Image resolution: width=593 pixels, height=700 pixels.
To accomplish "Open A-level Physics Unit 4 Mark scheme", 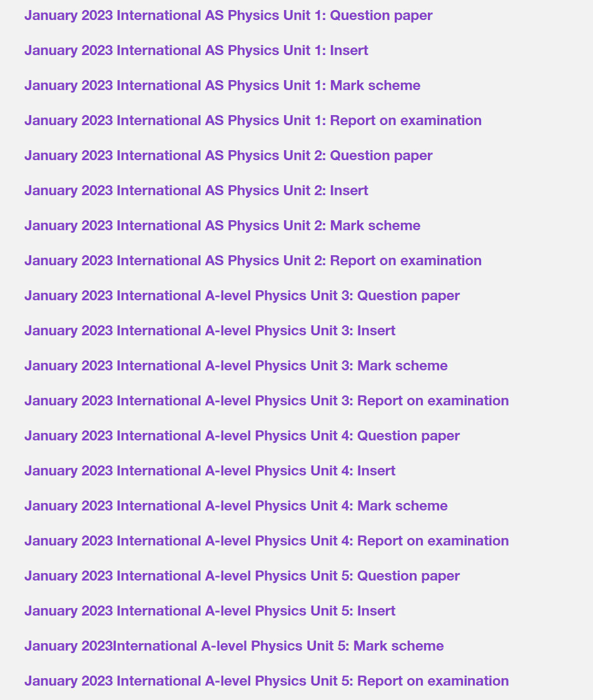I will 236,506.
